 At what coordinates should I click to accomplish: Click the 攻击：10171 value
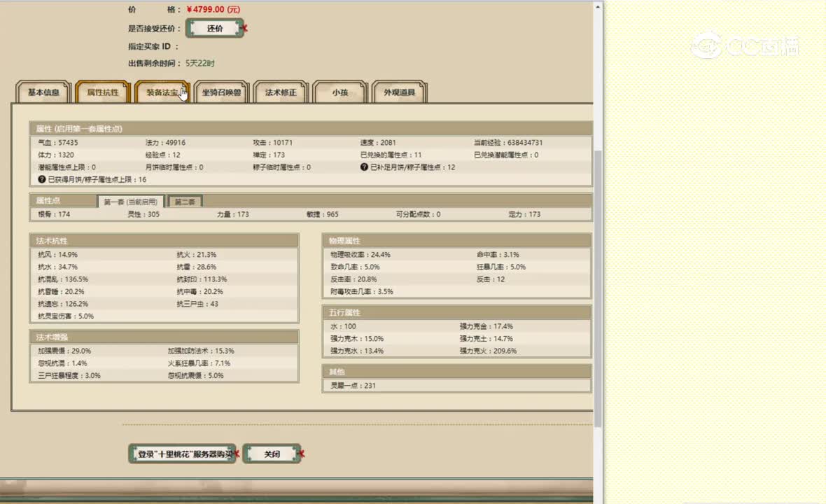coord(272,143)
